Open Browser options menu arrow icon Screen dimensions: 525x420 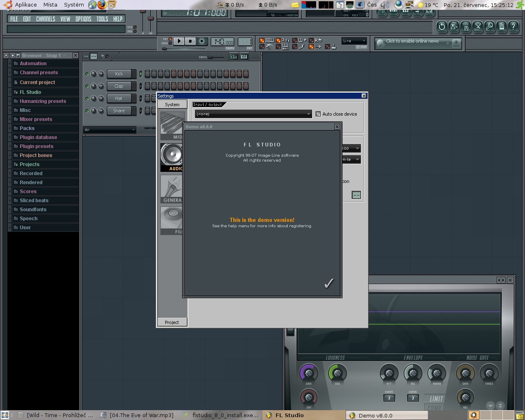click(x=6, y=55)
